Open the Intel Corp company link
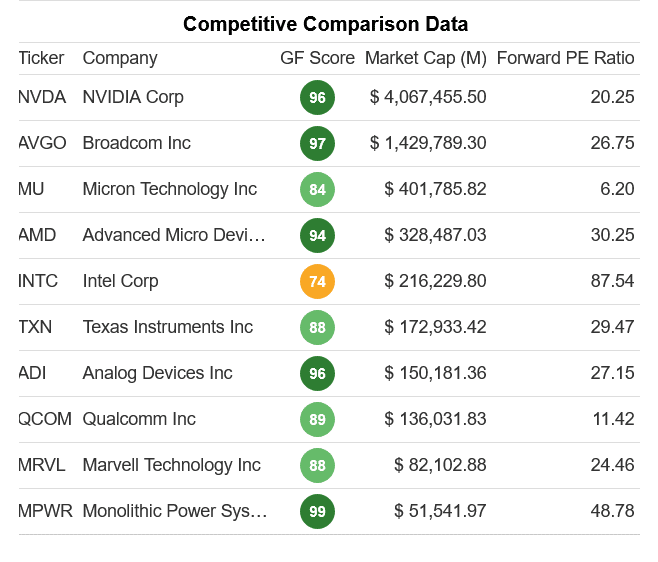658x562 pixels. pos(120,281)
